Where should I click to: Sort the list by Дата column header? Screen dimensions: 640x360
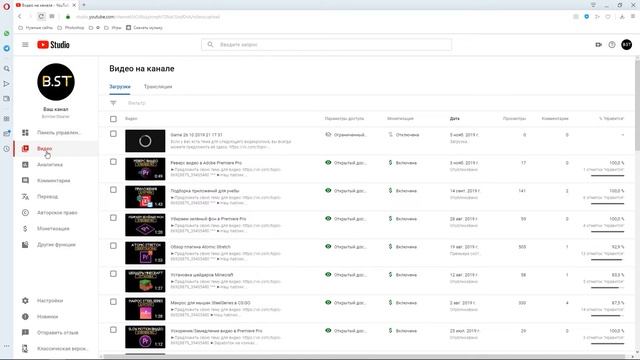tap(455, 118)
